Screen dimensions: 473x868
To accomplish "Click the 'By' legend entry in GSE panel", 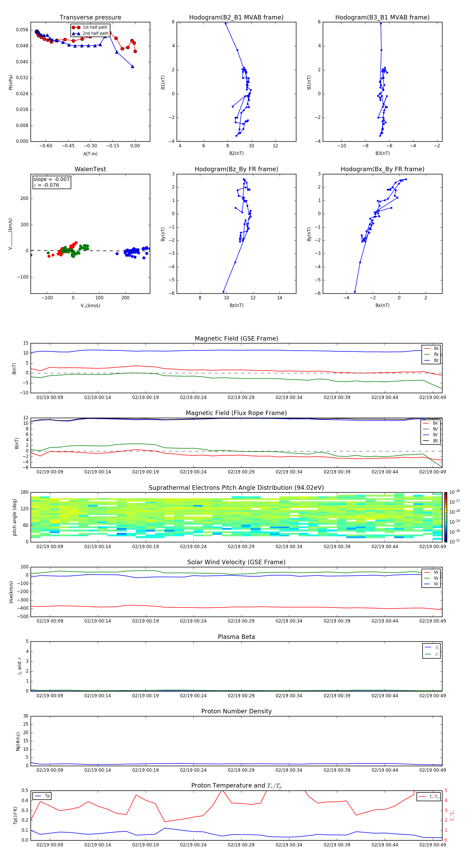I will pos(431,354).
